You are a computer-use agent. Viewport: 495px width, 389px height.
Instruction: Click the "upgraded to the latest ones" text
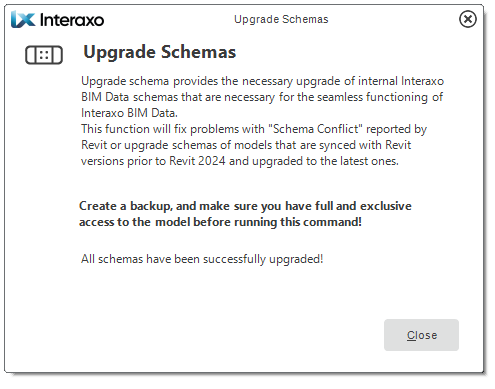click(325, 161)
